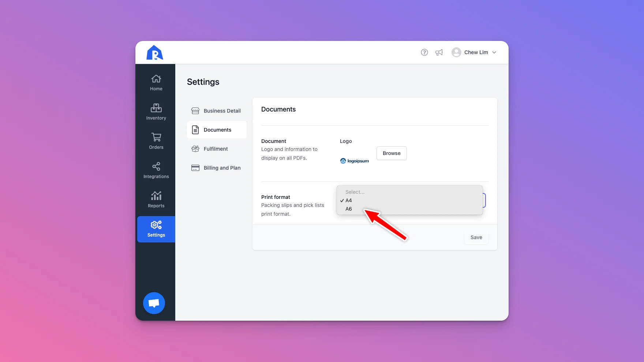Open the announcements megaphone icon
The image size is (644, 362).
pyautogui.click(x=439, y=52)
